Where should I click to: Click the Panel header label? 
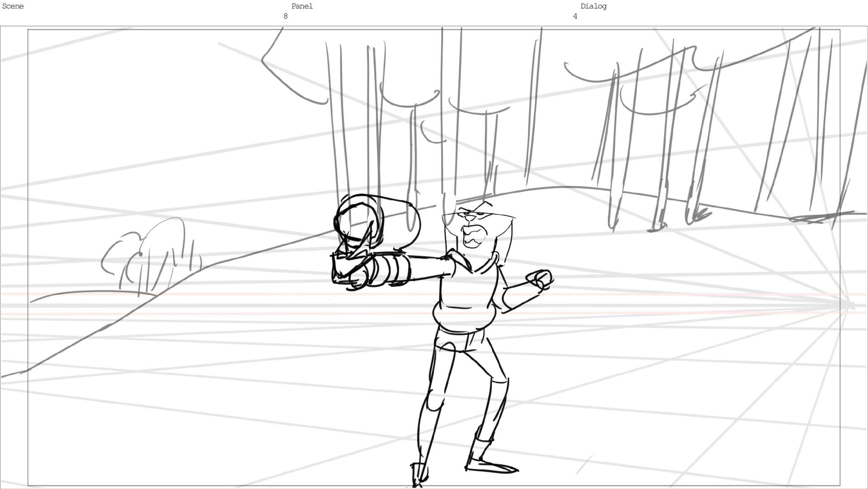[x=302, y=6]
